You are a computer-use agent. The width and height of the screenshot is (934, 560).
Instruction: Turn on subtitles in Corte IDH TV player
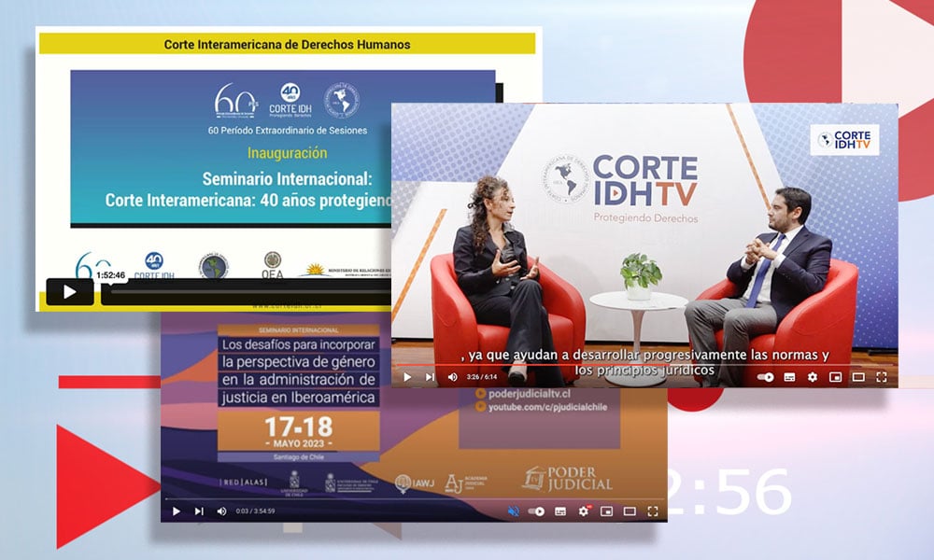coord(789,377)
